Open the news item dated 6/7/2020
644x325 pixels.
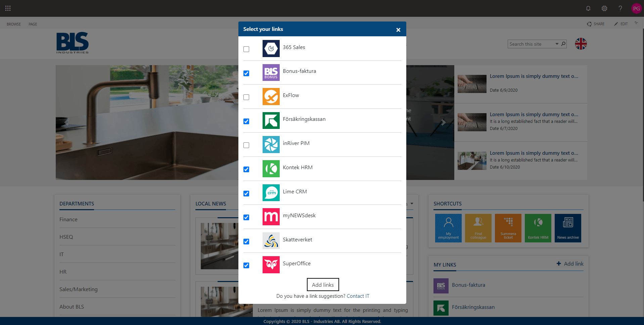click(521, 122)
